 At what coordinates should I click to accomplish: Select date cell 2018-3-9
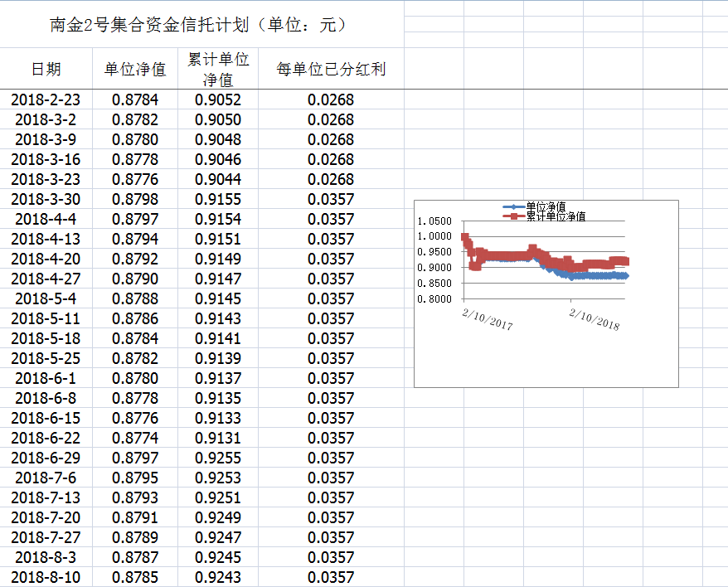tap(46, 139)
